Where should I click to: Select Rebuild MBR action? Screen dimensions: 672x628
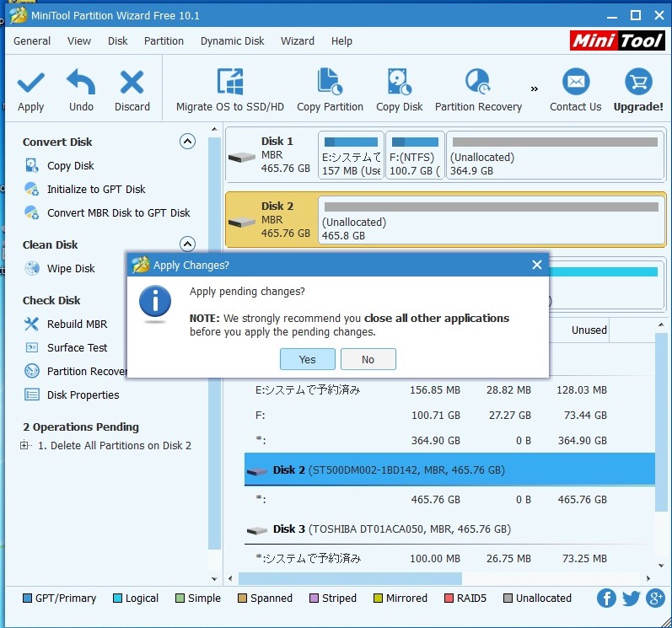click(x=77, y=325)
